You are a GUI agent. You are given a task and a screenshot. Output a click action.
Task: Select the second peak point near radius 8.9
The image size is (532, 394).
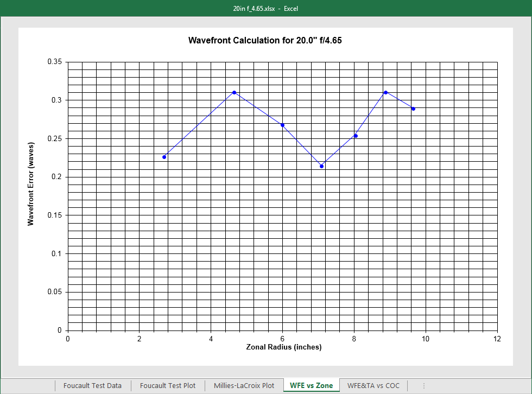[x=385, y=92]
